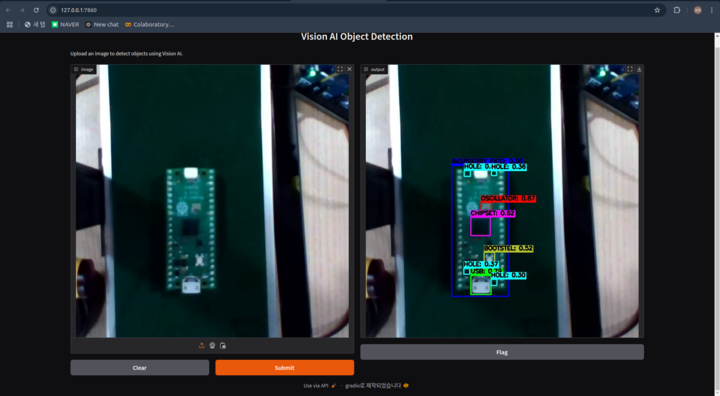This screenshot has width=720, height=396.
Task: Go forward in browser history
Action: tap(22, 10)
